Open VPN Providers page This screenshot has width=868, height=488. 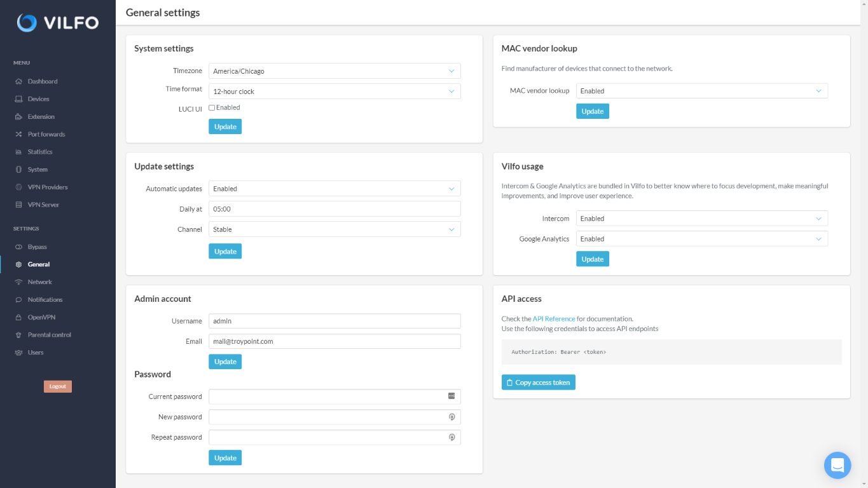[x=48, y=187]
